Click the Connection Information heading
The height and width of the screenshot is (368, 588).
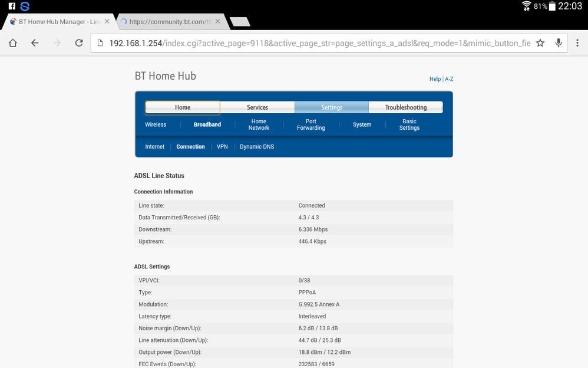pos(164,192)
